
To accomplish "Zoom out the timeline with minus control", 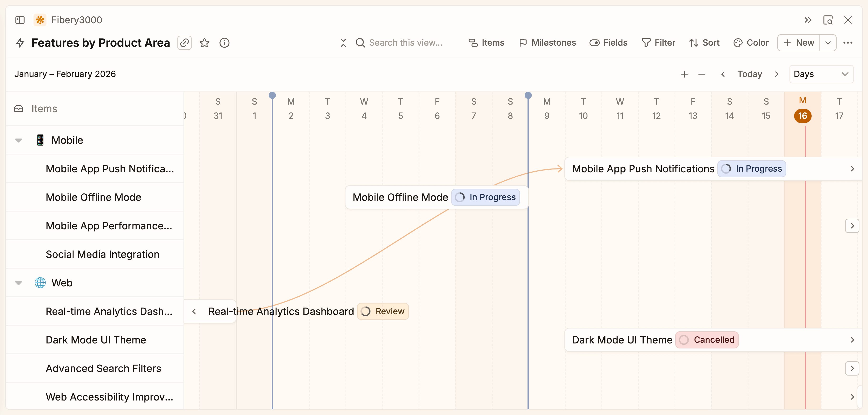I will 701,74.
